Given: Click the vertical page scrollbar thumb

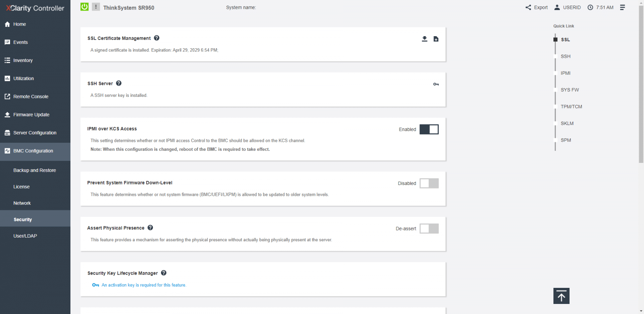Looking at the screenshot, I should pos(641,84).
